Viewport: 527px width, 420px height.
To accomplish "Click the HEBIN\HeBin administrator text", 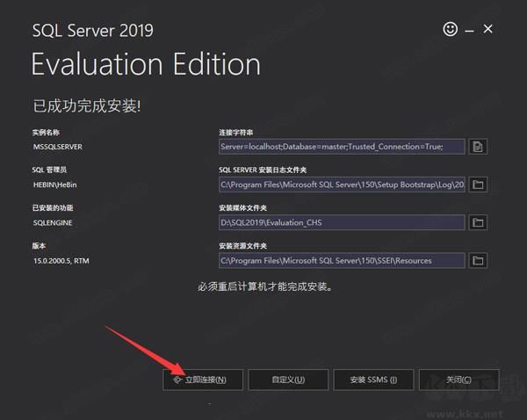I will (54, 185).
